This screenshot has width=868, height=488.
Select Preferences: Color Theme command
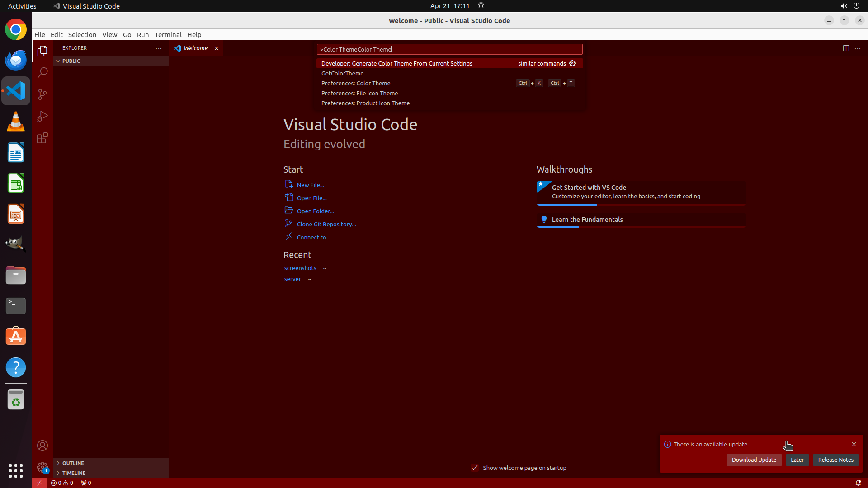(356, 83)
